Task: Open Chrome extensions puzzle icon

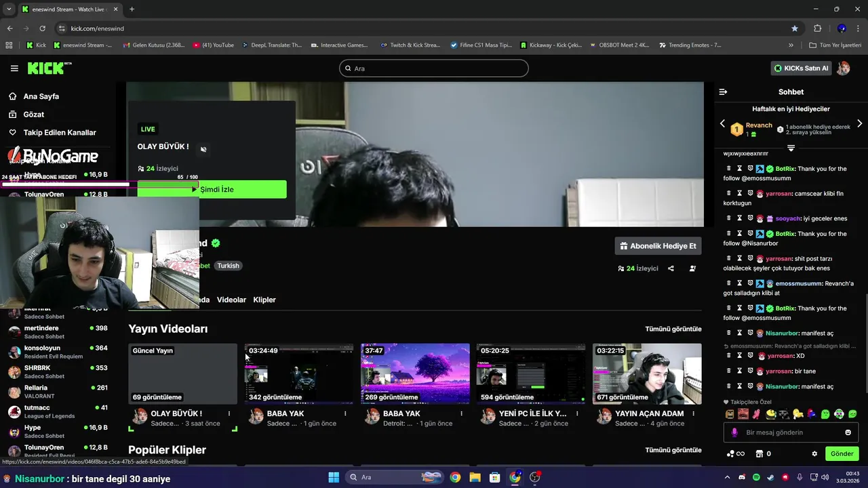Action: [817, 28]
